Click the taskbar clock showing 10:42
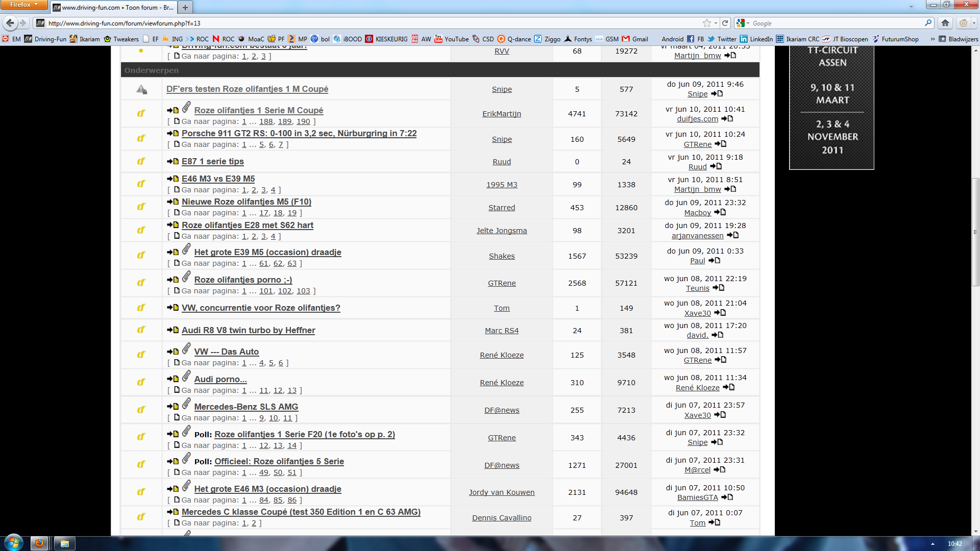This screenshot has width=980, height=551. (x=954, y=544)
